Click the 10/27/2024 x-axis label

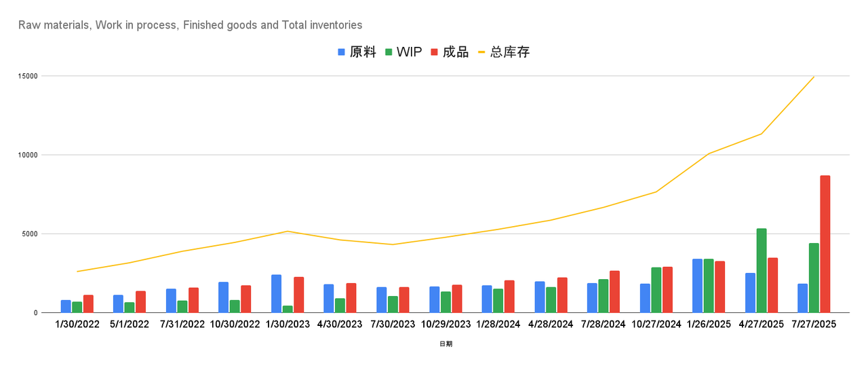coord(656,325)
